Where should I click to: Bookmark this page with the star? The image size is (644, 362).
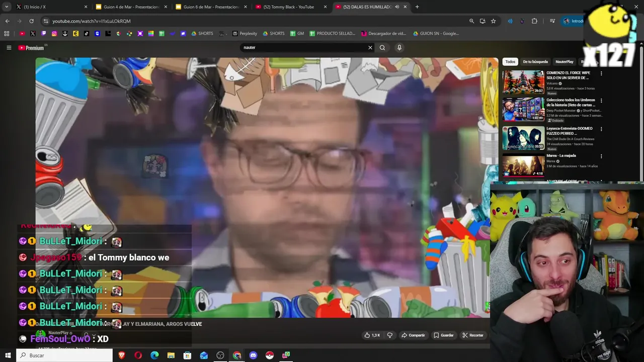click(x=493, y=21)
